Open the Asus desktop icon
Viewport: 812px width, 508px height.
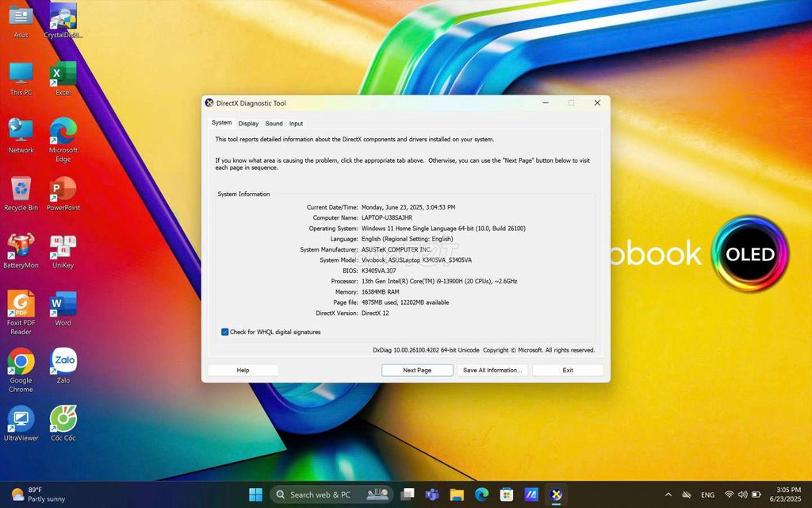tap(21, 21)
